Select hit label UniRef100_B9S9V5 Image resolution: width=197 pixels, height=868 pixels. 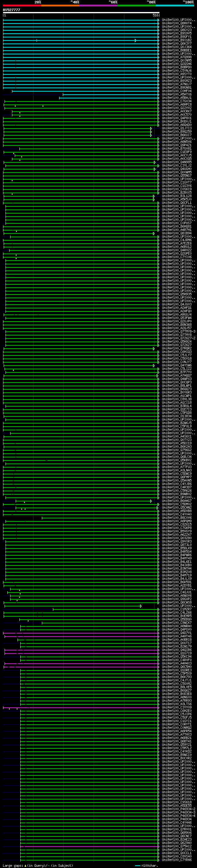point(176,33)
